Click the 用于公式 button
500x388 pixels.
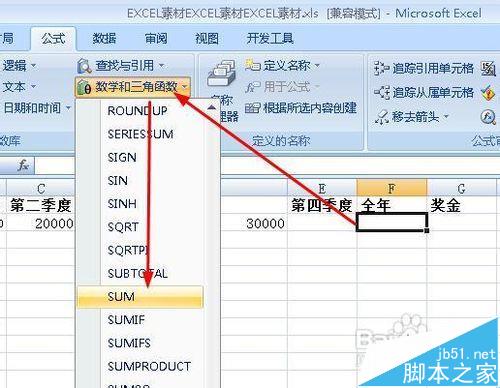click(282, 87)
